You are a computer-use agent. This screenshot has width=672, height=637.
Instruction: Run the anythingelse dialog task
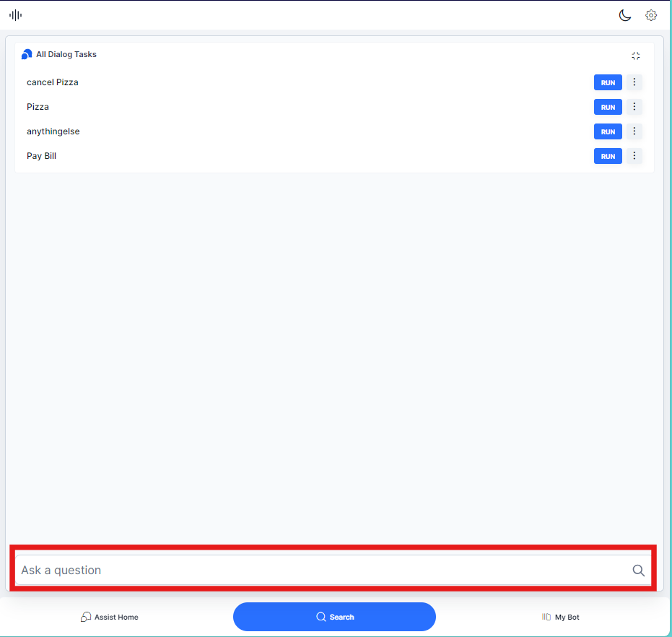[x=608, y=131]
